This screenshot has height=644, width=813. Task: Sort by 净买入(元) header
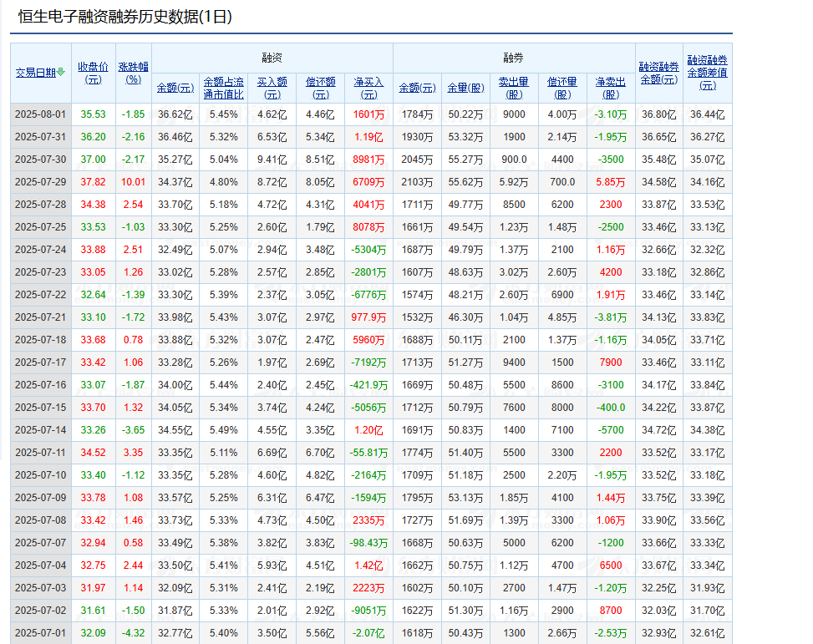(368, 89)
